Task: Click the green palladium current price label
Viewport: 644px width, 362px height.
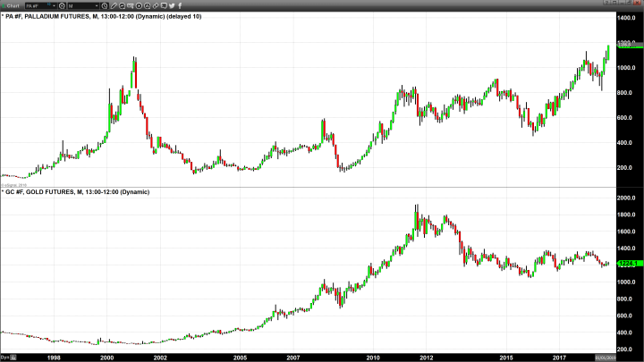Action: tap(625, 46)
